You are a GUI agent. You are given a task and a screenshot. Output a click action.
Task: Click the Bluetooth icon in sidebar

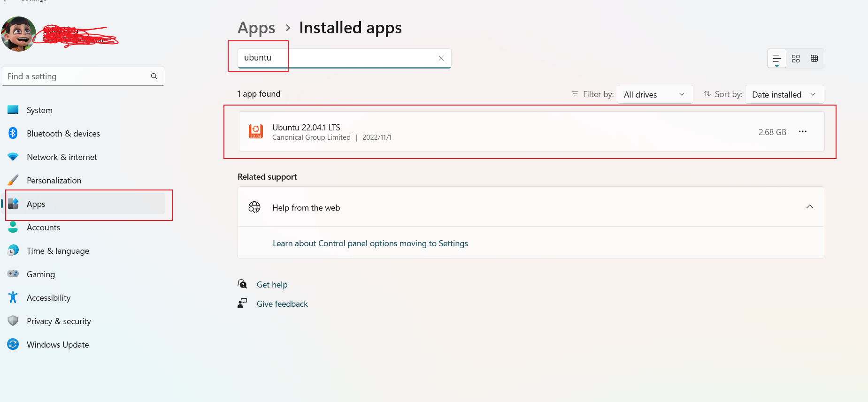pyautogui.click(x=13, y=133)
